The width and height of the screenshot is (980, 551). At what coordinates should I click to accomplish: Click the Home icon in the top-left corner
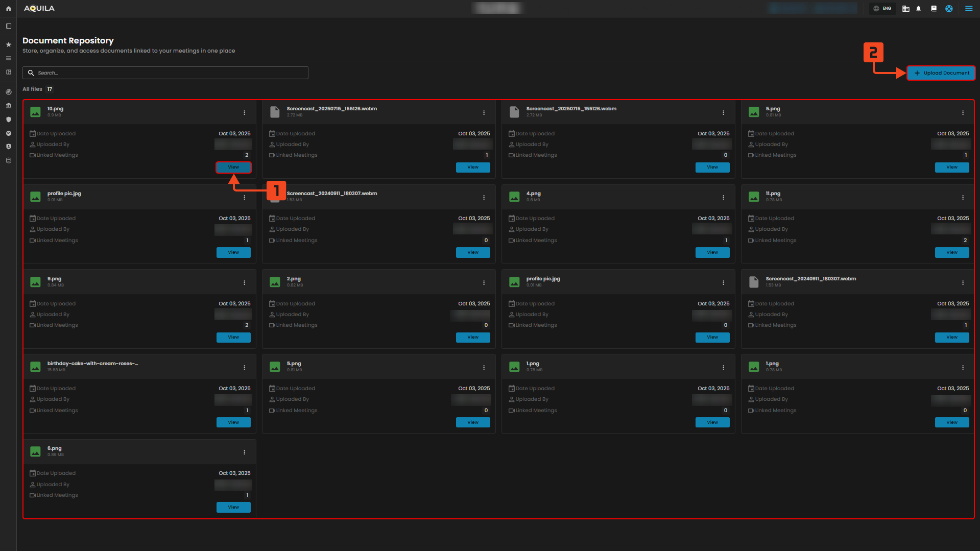8,9
